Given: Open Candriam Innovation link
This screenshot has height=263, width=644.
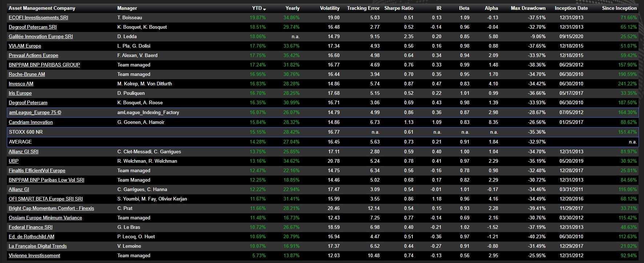Looking at the screenshot, I should coord(31,122).
